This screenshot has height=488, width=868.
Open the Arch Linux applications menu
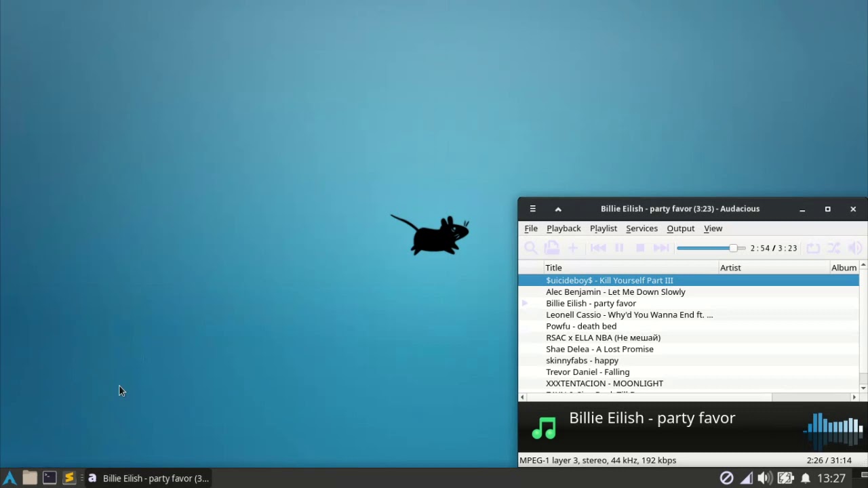pyautogui.click(x=9, y=479)
